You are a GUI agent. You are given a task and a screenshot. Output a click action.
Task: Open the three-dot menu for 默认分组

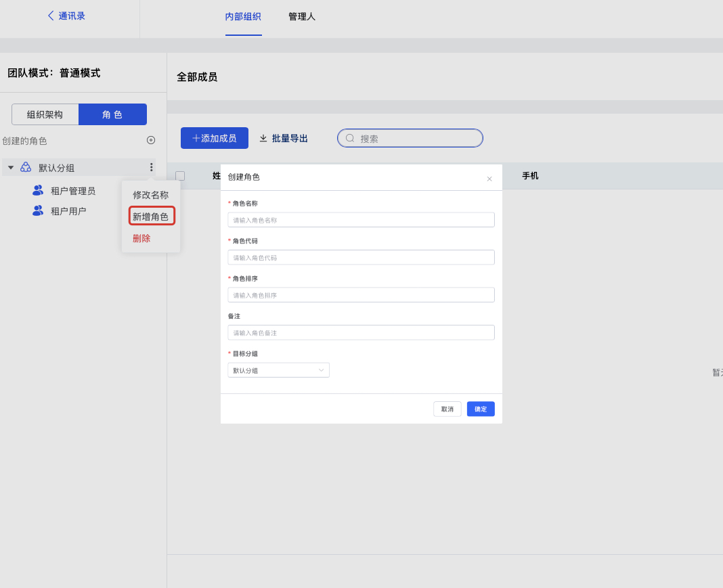coord(151,167)
